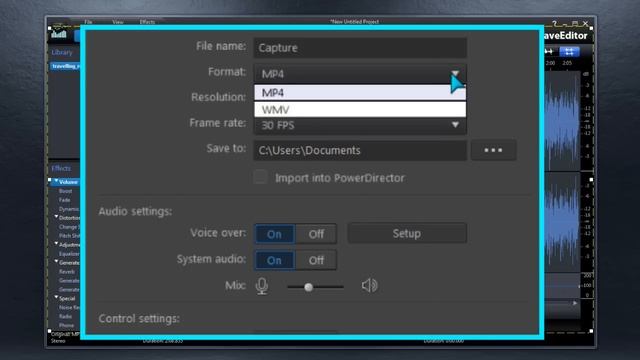Collapse the Volume effects group

pos(56,181)
